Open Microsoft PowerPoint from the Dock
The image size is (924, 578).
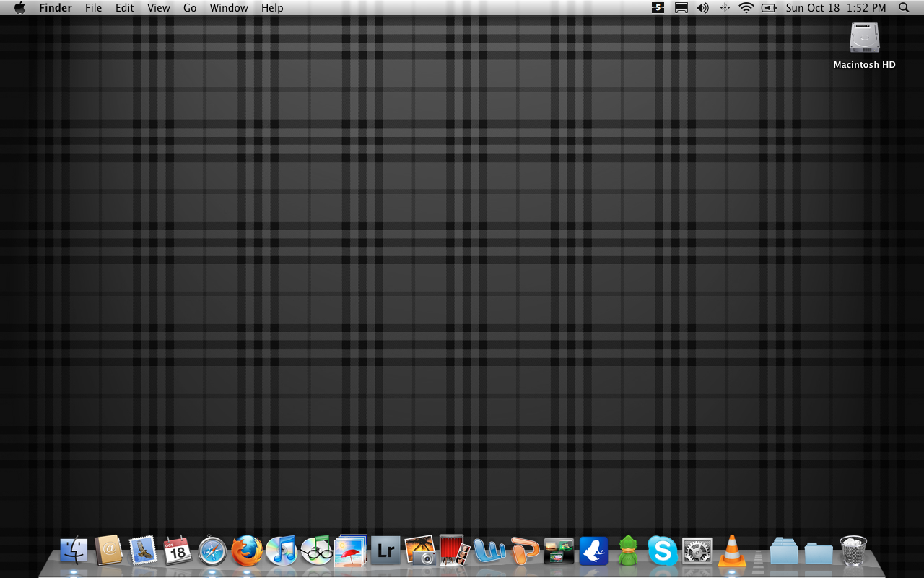[x=525, y=551]
